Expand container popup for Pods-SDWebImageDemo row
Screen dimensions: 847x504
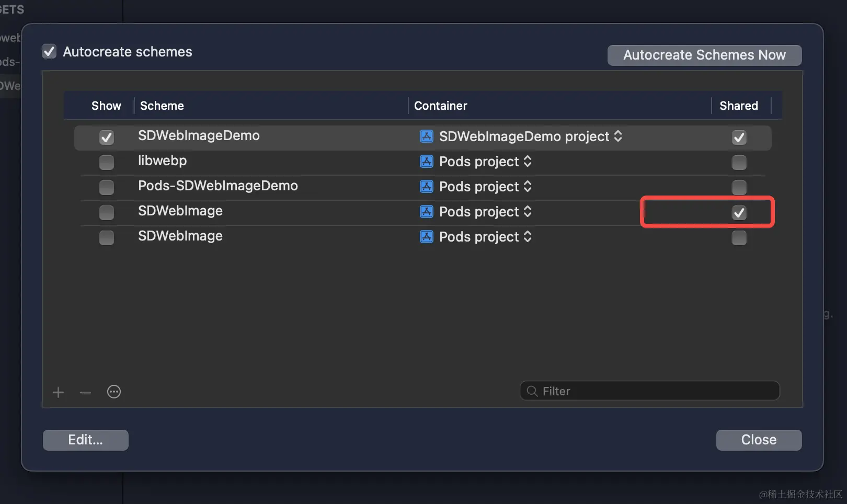(528, 187)
